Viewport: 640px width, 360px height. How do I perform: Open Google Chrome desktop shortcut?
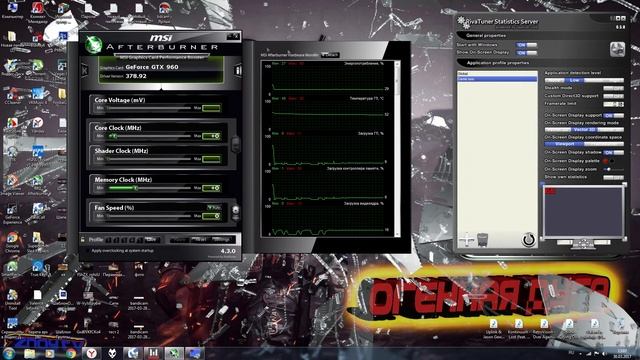(x=12, y=241)
